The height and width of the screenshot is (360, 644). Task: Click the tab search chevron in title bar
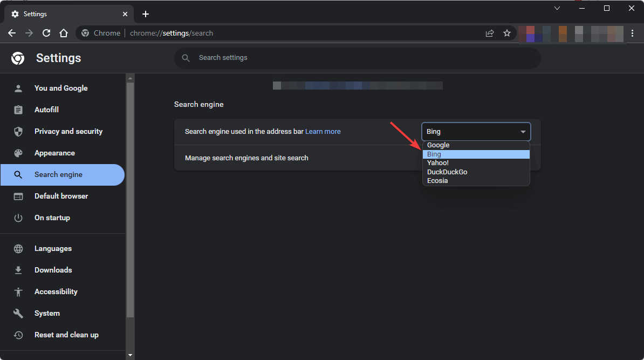click(557, 8)
